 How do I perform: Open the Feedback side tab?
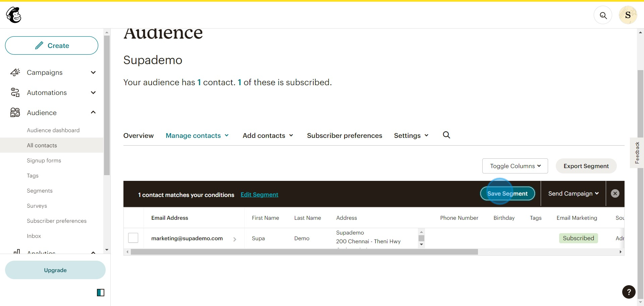[x=637, y=153]
